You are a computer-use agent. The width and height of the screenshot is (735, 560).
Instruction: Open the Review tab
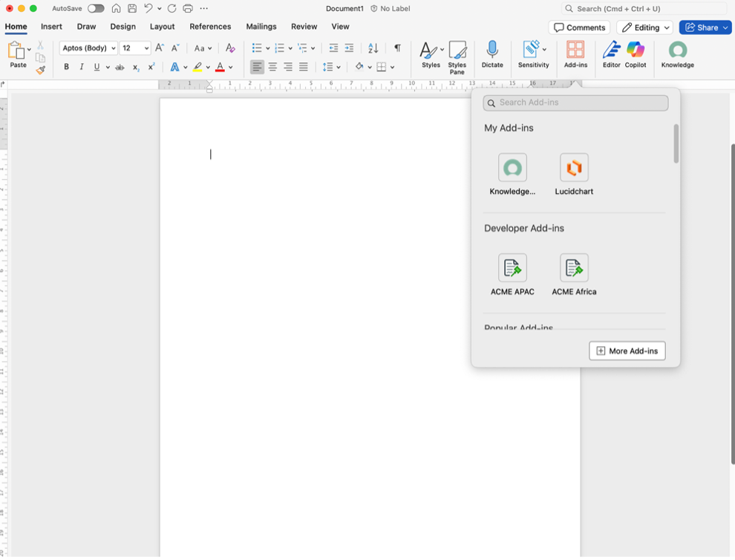pyautogui.click(x=304, y=26)
